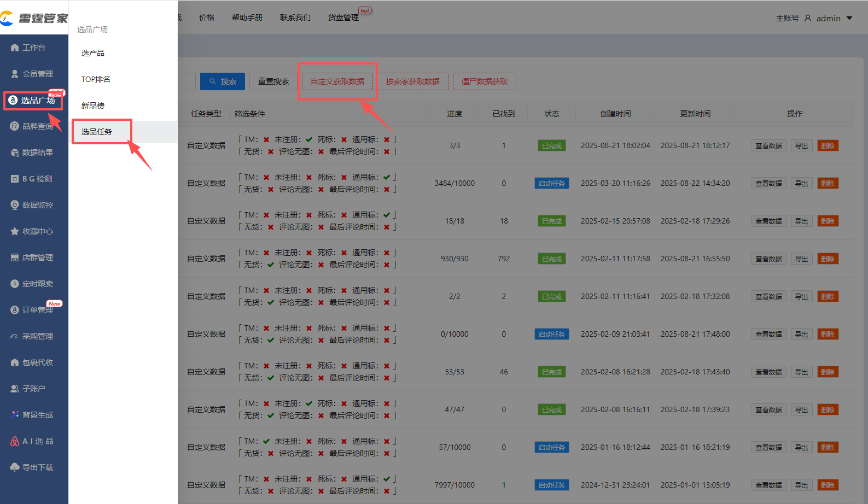Select 选产品 in the submenu
Screen dimensions: 868x504
pyautogui.click(x=93, y=53)
